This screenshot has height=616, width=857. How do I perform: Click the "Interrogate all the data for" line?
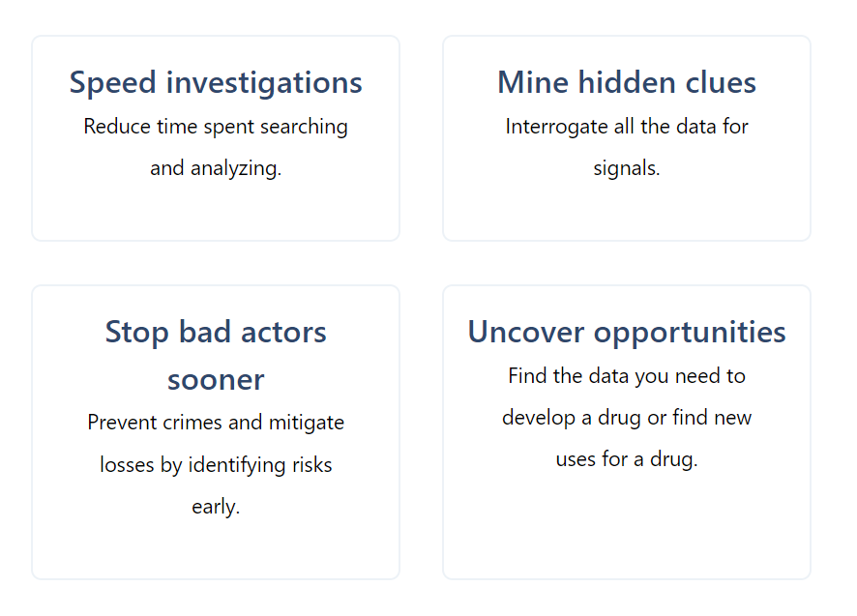[627, 127]
